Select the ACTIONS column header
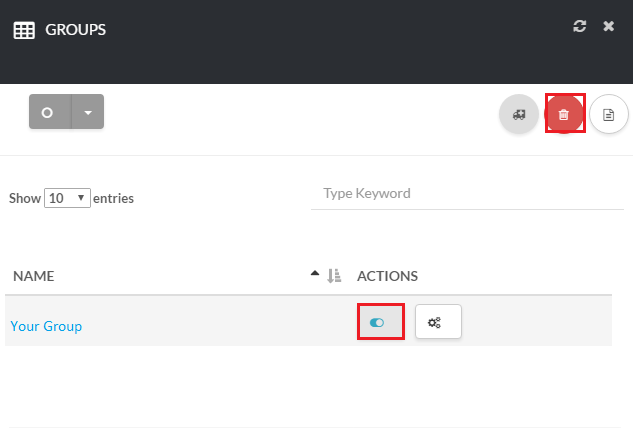 (x=387, y=275)
